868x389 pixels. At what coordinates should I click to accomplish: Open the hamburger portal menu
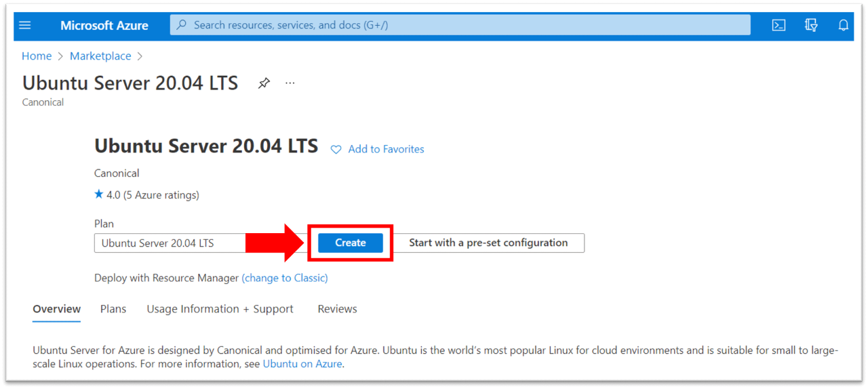click(x=25, y=25)
